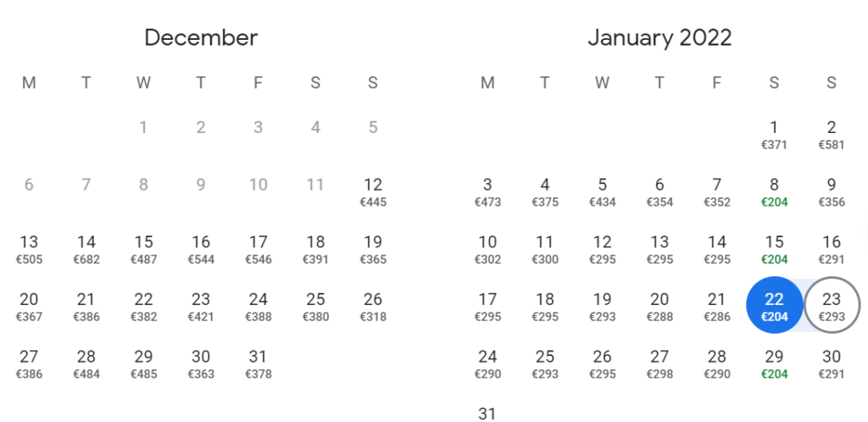Select January 2 with €581 fare
Screen dimensions: 868x422
(832, 135)
